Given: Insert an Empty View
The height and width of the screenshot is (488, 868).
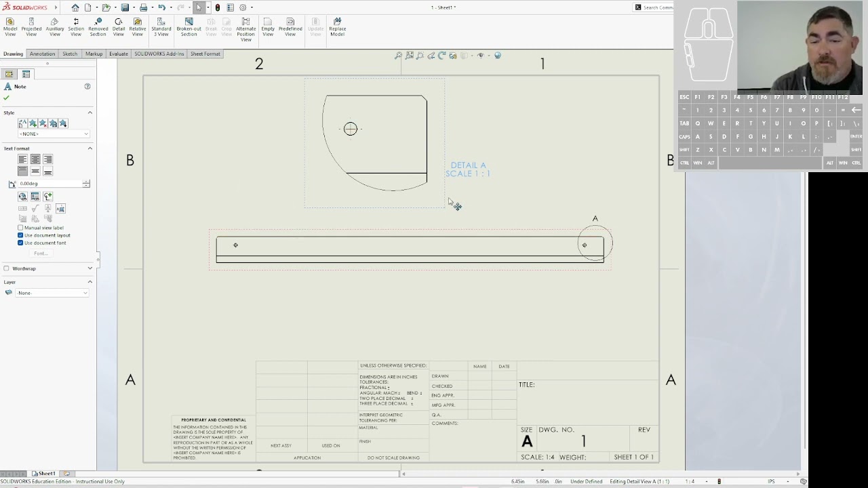Looking at the screenshot, I should [268, 27].
